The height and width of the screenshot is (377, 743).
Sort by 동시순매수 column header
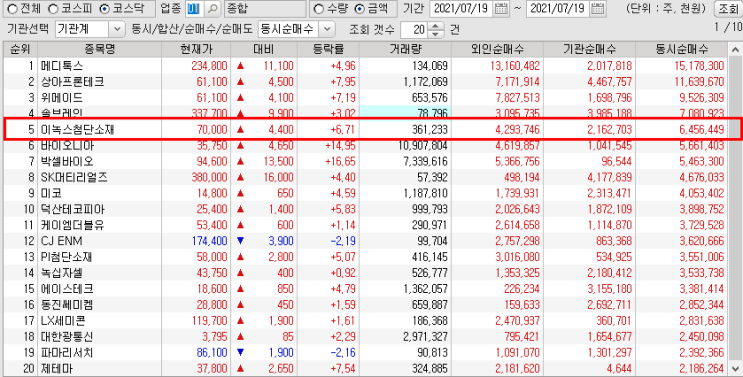[x=681, y=49]
